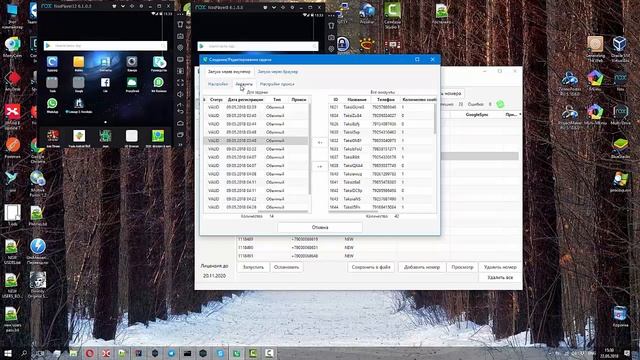Screen dimensions: 640x360
Task: Click the '<-' move-left arrow button between tables
Action: [320, 142]
